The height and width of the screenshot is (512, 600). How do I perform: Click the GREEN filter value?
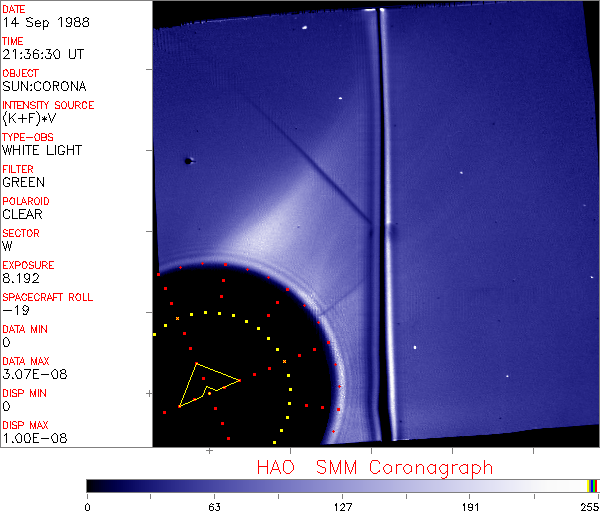pyautogui.click(x=23, y=182)
